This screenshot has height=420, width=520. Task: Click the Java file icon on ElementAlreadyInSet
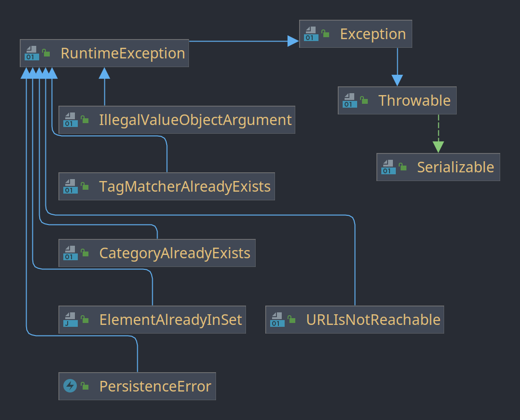70,320
